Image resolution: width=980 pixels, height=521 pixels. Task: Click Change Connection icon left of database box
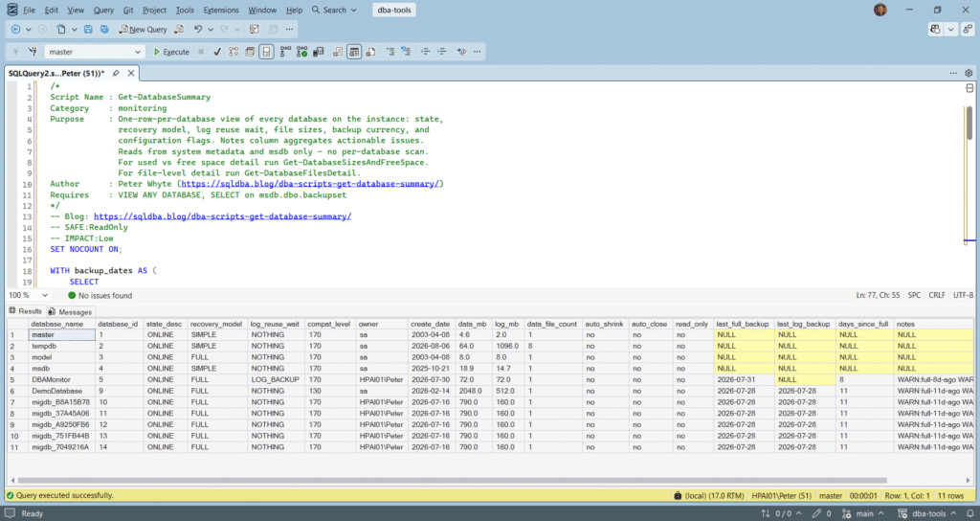pos(32,52)
